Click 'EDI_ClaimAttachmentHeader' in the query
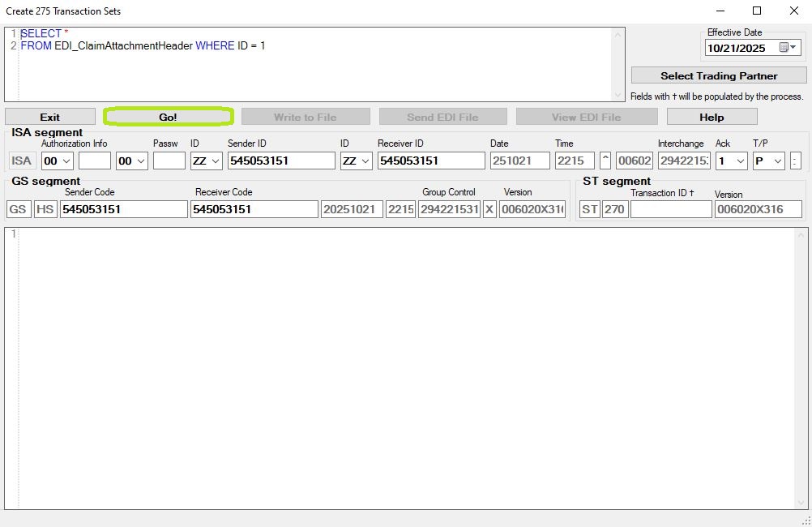 click(123, 45)
